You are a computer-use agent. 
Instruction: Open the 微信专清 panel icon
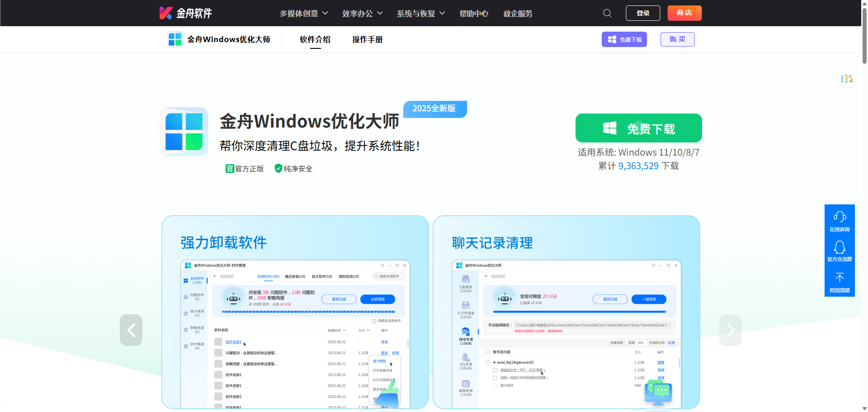[x=466, y=331]
